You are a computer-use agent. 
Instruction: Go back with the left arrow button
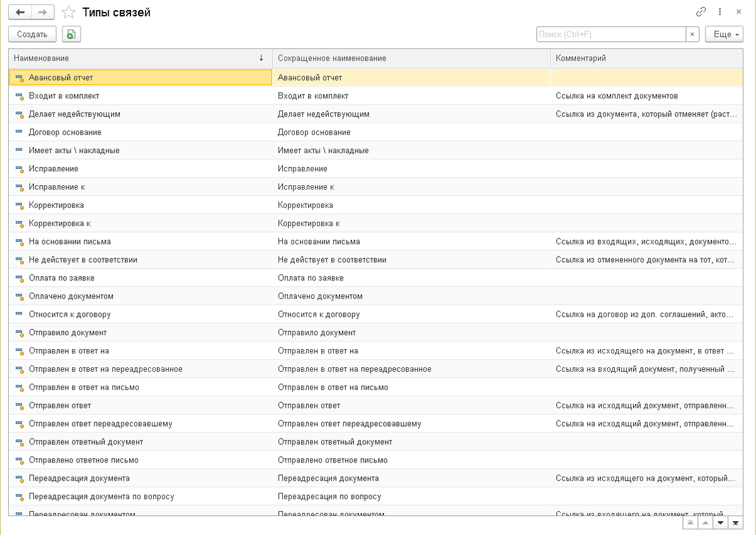coord(20,13)
